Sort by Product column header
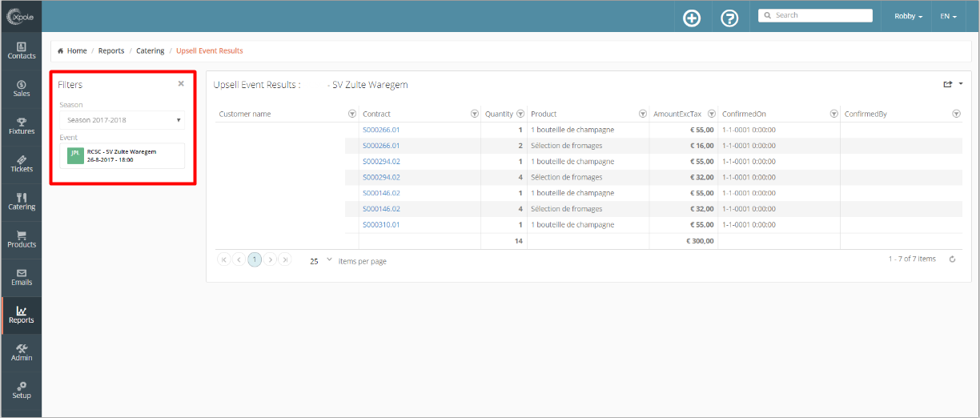Screen dimensions: 980x418 pos(544,114)
